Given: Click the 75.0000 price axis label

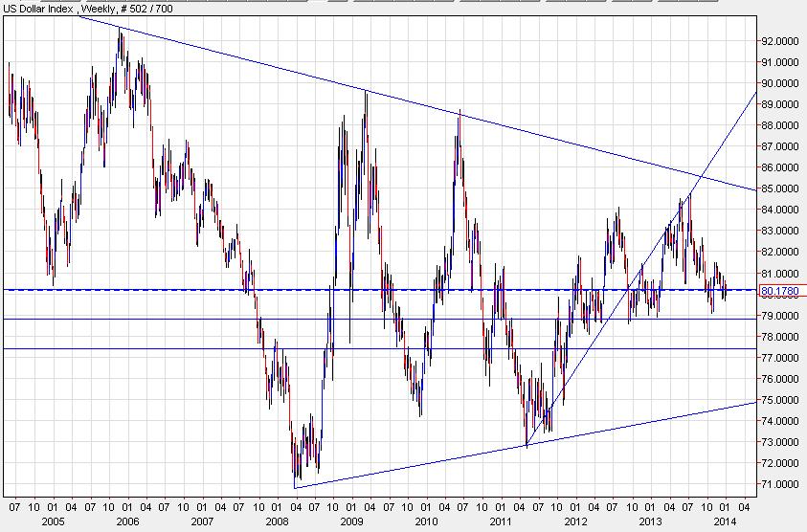Looking at the screenshot, I should [x=780, y=400].
